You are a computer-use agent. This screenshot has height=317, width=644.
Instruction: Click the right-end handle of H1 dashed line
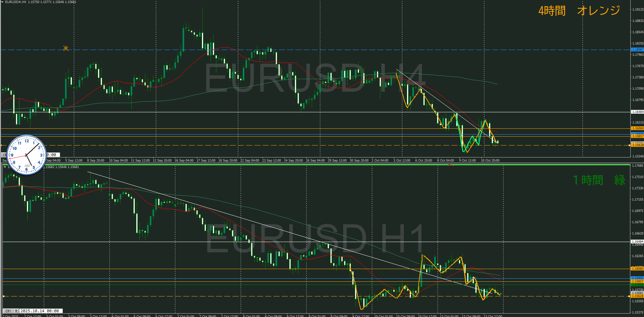629,296
